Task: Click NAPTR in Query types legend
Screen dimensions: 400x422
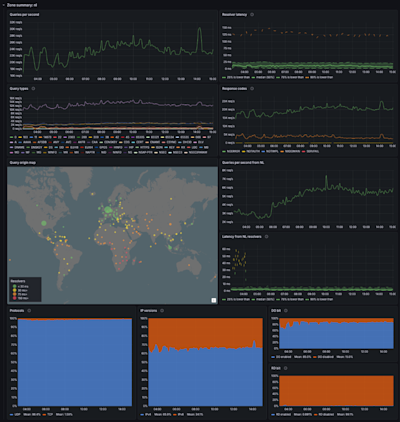Action: (x=89, y=152)
